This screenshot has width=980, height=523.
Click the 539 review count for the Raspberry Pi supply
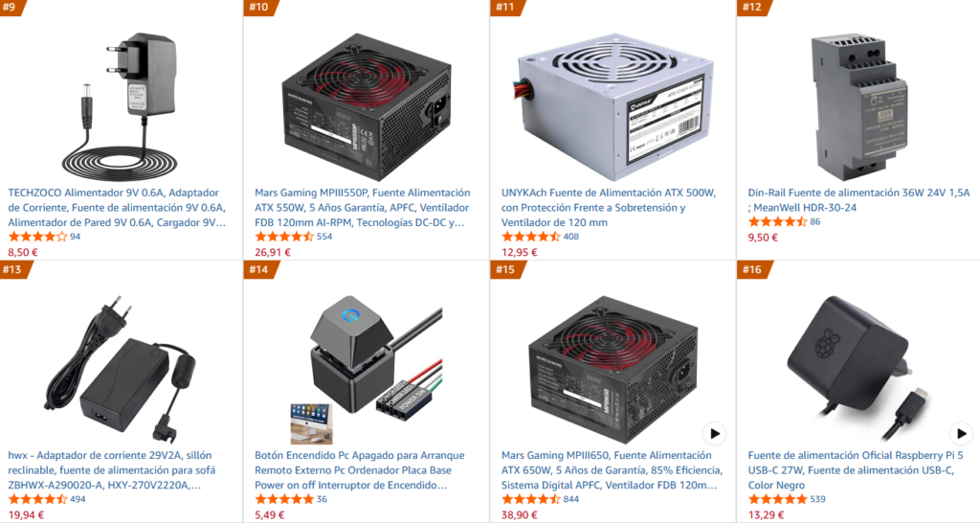pyautogui.click(x=817, y=499)
